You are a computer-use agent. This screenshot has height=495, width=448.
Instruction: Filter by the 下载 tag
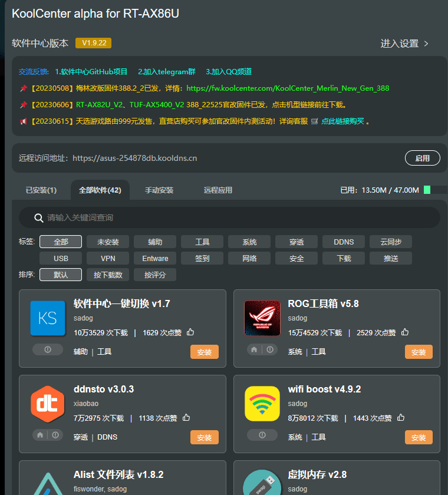coord(344,258)
